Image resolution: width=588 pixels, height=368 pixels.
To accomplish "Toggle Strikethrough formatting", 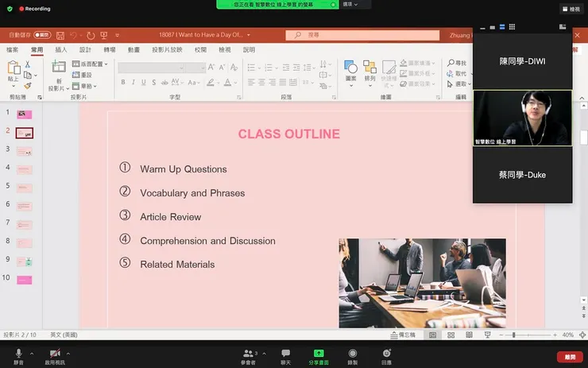I will 164,82.
